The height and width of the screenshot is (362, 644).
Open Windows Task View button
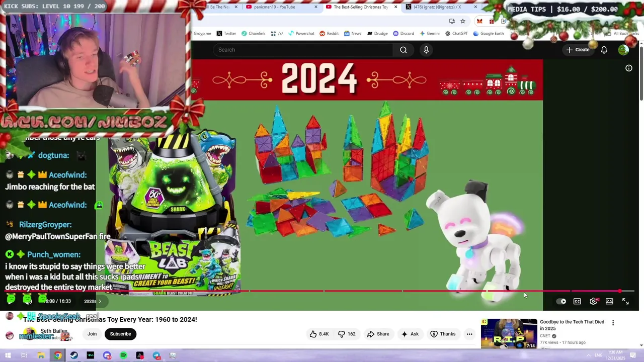(x=24, y=355)
